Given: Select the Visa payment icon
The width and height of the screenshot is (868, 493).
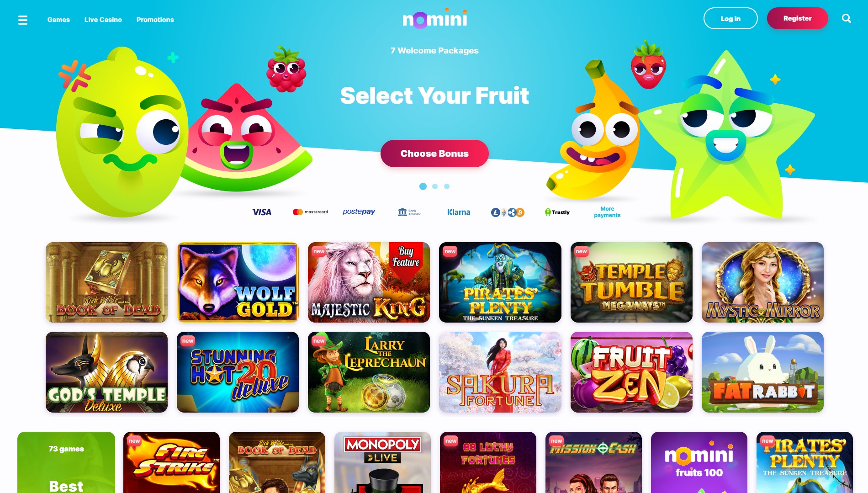Looking at the screenshot, I should (262, 212).
